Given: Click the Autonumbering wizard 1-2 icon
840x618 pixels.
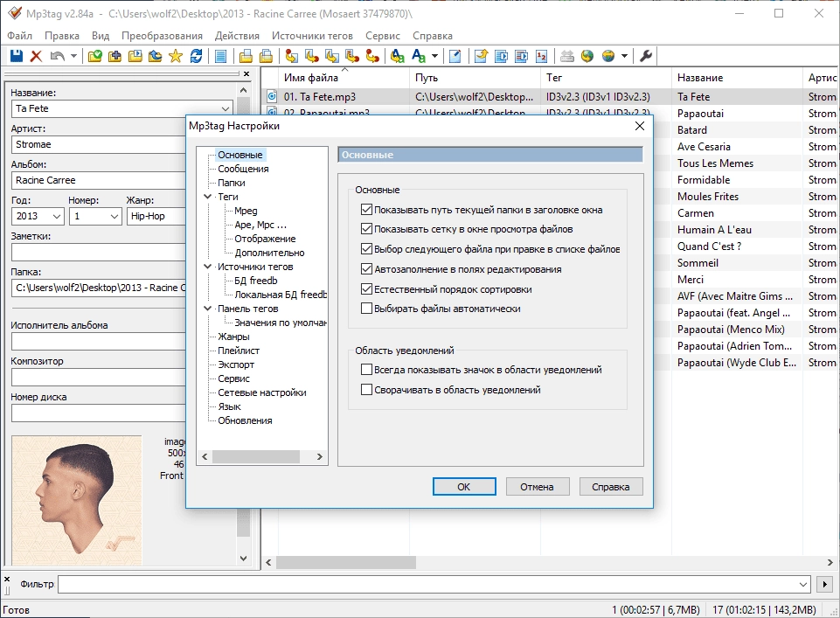Looking at the screenshot, I should click(x=542, y=56).
